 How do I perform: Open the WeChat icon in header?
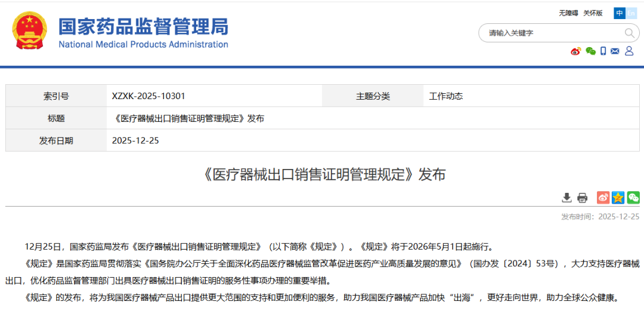point(590,51)
